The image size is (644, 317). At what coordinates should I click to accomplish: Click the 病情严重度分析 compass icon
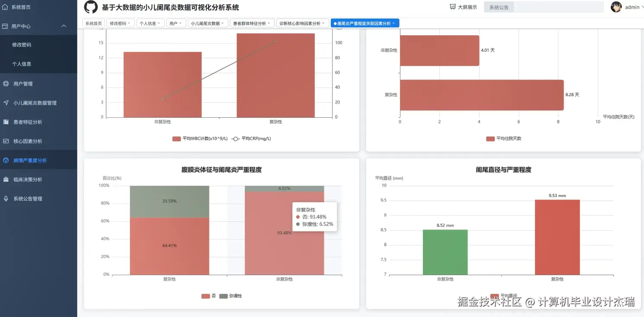pos(6,160)
